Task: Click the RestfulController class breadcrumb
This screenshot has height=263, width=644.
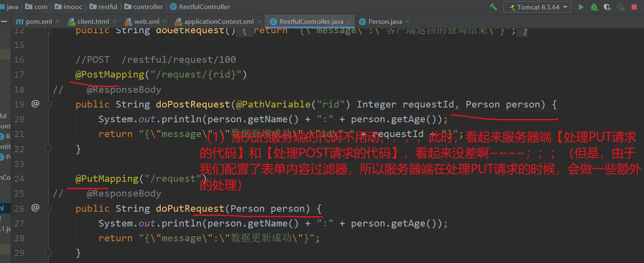Action: (x=200, y=7)
